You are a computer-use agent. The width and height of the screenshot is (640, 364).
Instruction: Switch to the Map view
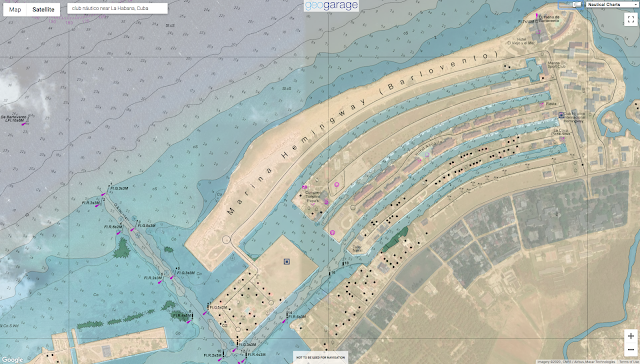[x=15, y=9]
